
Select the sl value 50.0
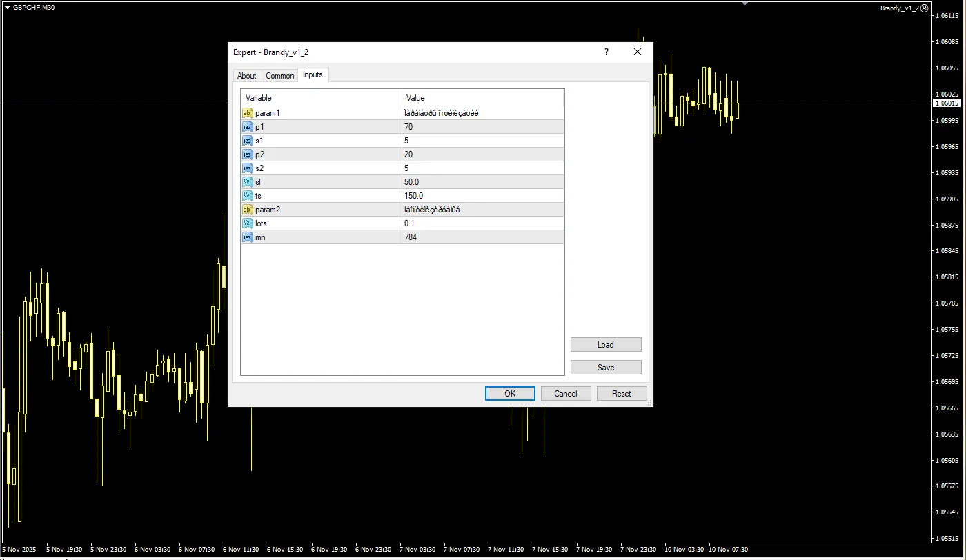click(411, 182)
